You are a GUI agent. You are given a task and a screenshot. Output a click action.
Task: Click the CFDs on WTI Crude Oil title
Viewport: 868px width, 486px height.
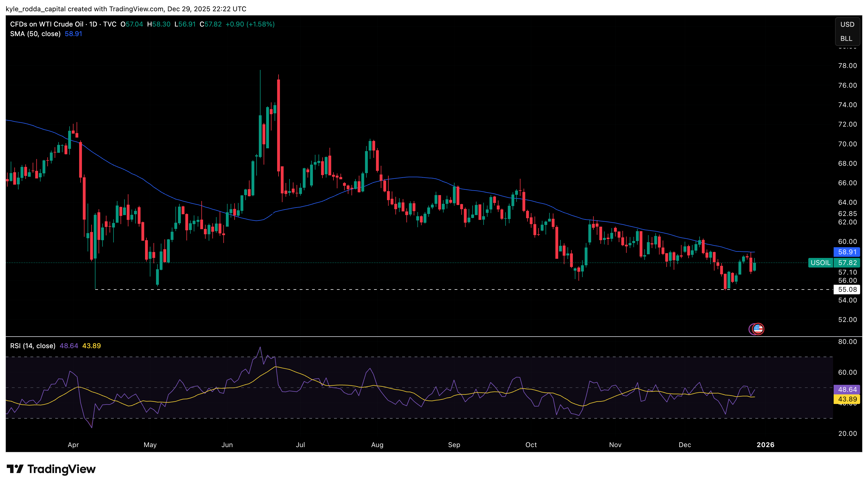click(x=47, y=24)
